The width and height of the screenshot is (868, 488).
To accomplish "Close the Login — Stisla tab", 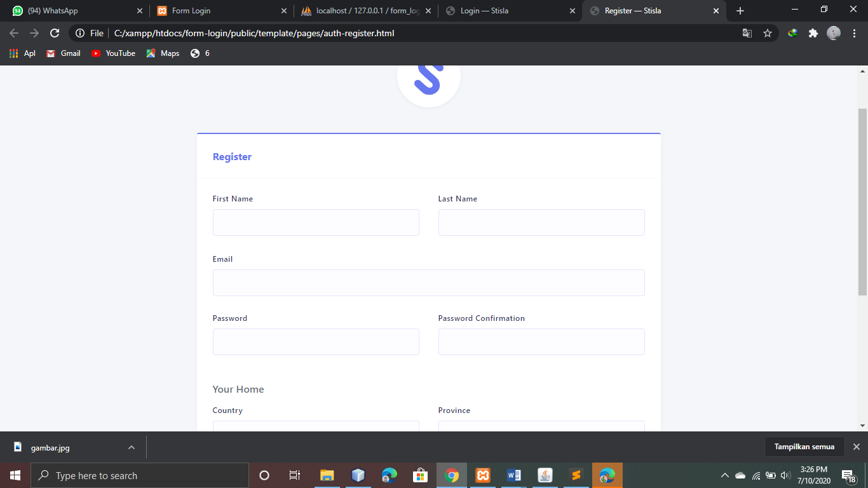I will [572, 11].
